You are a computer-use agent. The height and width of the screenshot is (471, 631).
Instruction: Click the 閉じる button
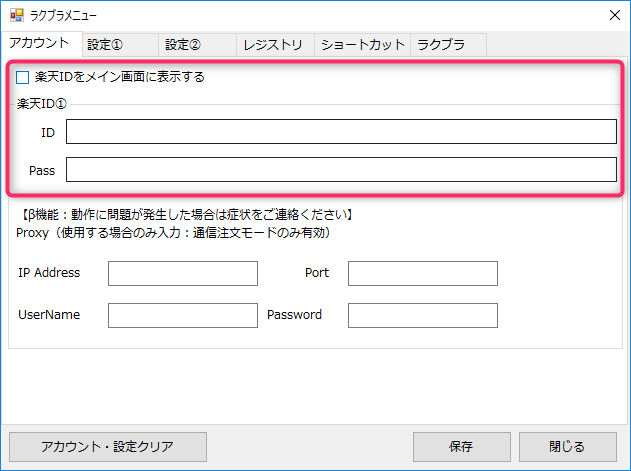coord(567,446)
